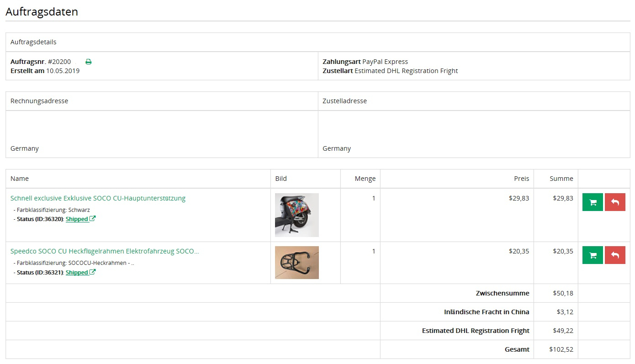635x364 pixels.
Task: Click the print icon beside order number
Action: pos(89,62)
